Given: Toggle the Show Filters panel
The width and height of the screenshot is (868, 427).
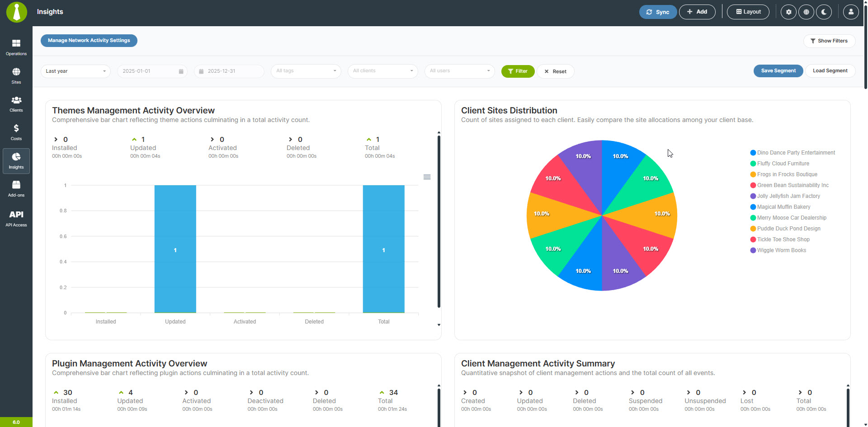Looking at the screenshot, I should [829, 41].
